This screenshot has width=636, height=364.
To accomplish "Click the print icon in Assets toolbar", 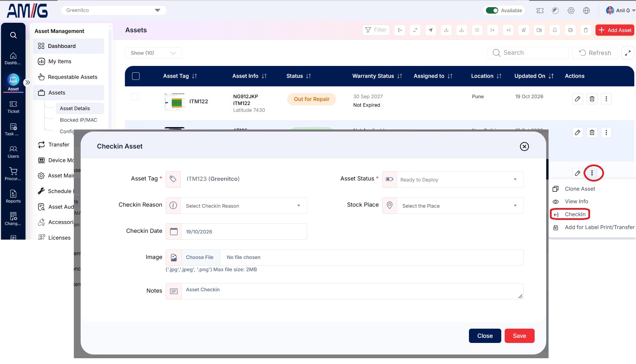I will (570, 30).
